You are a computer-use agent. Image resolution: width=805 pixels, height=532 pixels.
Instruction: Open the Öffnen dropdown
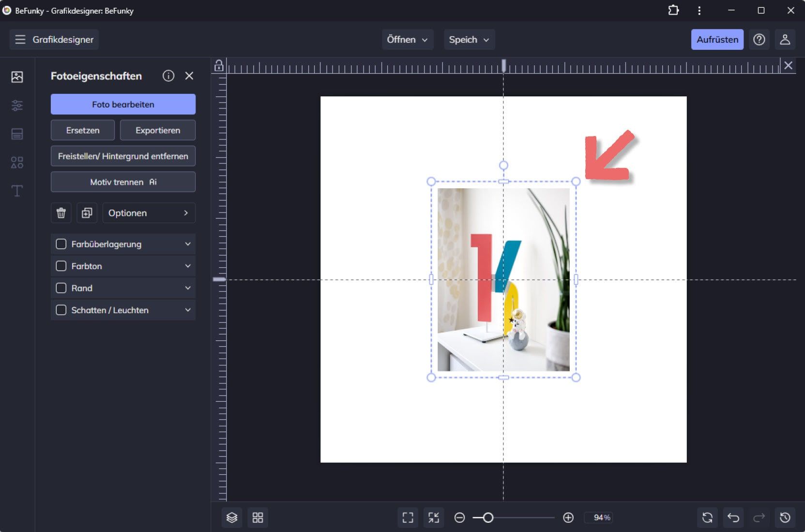(408, 40)
